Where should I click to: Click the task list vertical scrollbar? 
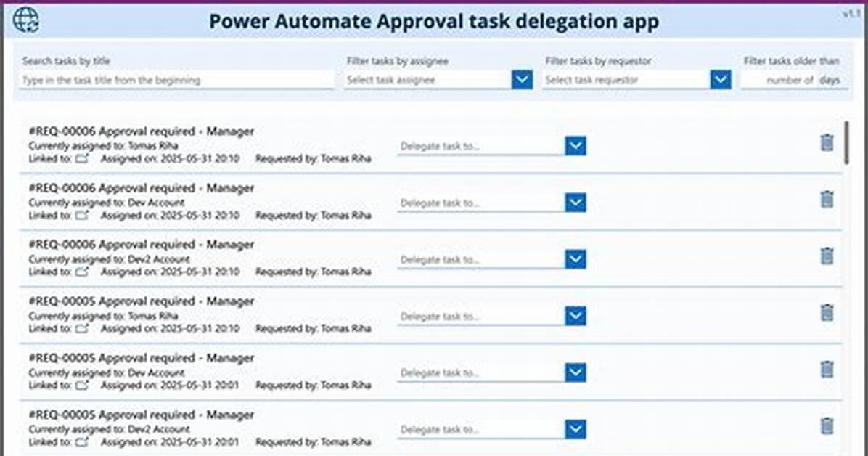pyautogui.click(x=846, y=143)
